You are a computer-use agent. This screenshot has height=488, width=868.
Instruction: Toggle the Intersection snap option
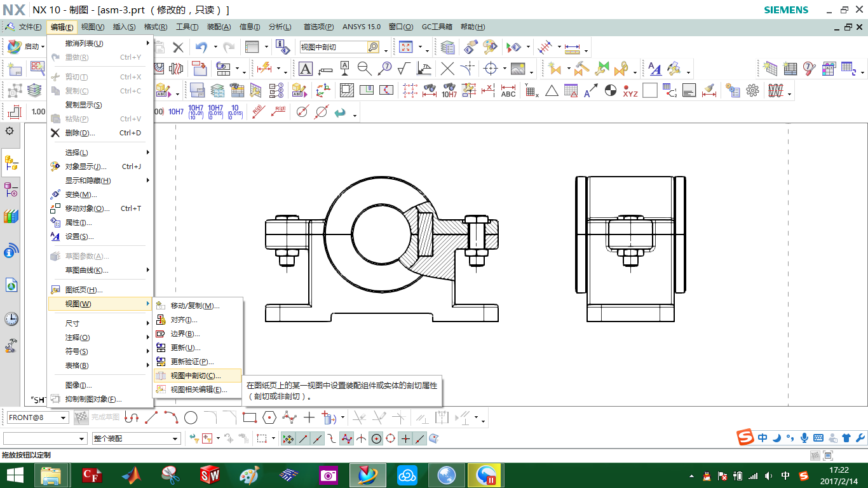(362, 438)
